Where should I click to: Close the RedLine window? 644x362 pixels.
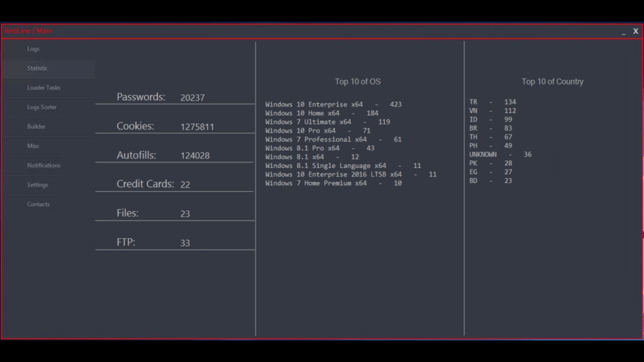tap(635, 31)
